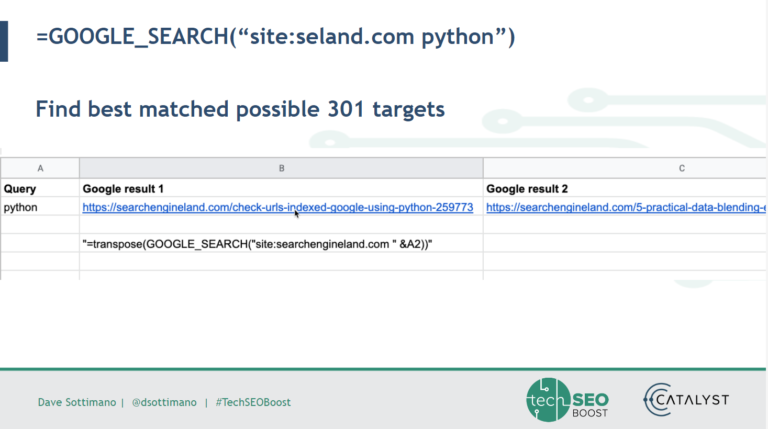Viewport: 768px width, 429px height.
Task: Select column A header
Action: [40, 168]
